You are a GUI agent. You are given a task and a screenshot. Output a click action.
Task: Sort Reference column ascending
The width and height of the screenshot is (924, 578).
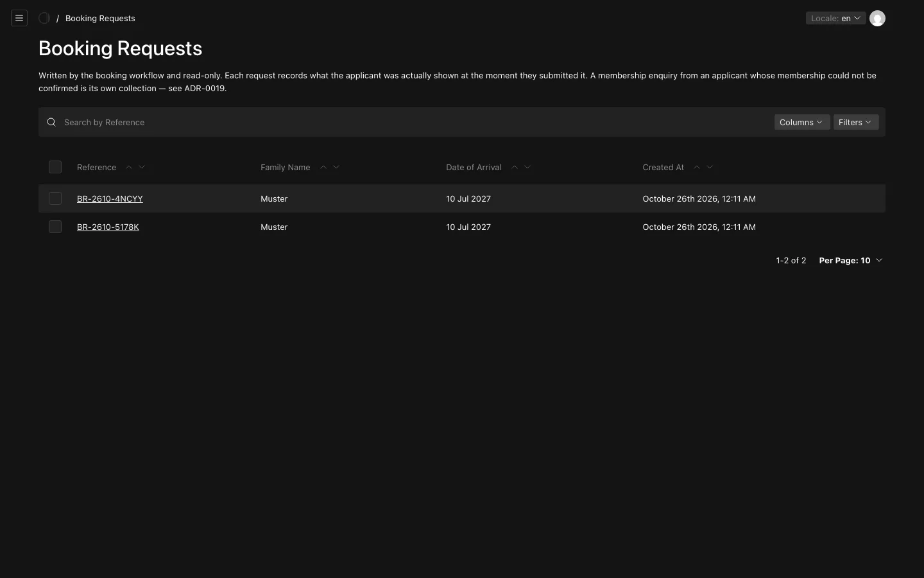coord(129,167)
